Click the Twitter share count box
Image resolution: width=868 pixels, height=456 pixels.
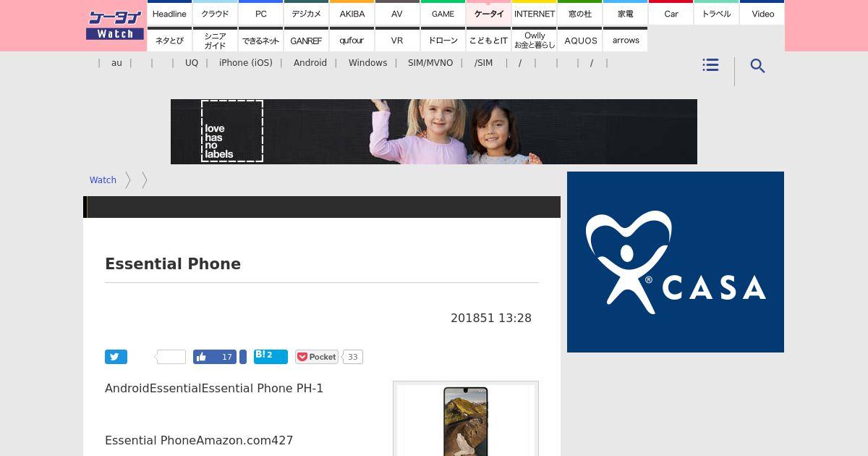(x=171, y=357)
